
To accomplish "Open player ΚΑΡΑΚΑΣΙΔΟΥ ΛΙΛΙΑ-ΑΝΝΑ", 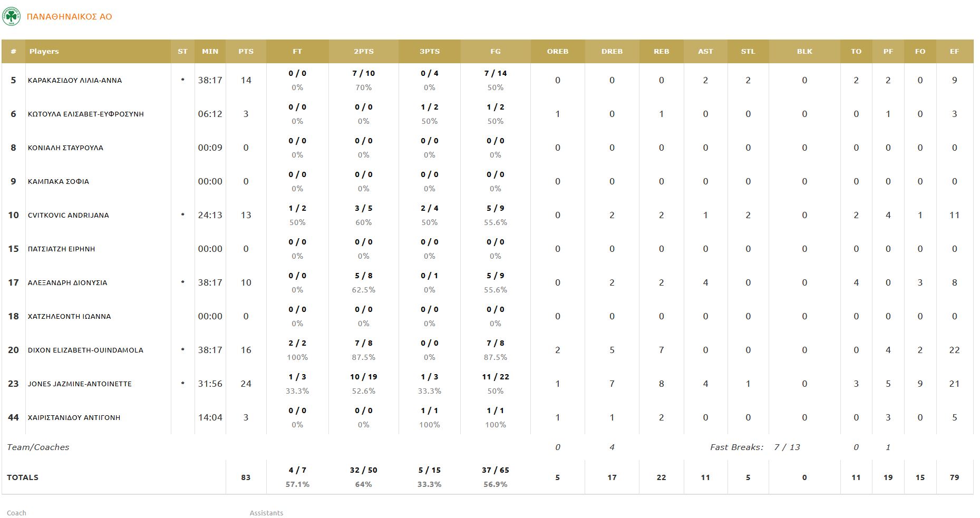I will [75, 81].
